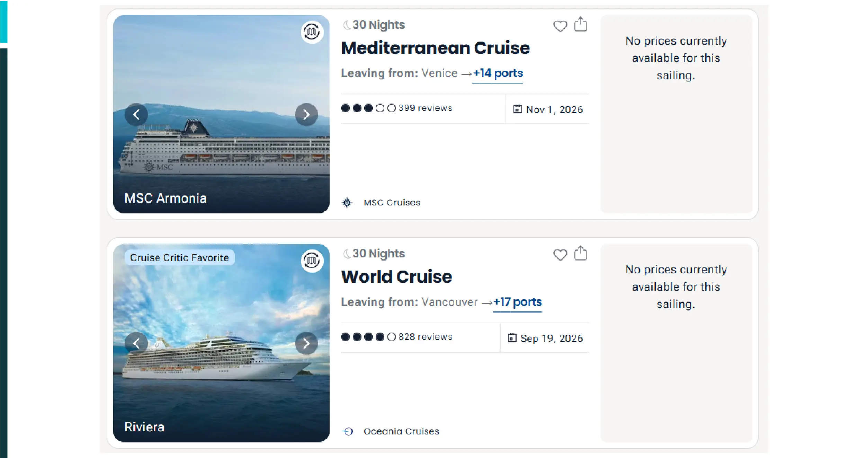Show previous photo of Riviera using back arrow
Viewport: 868px width, 458px height.
click(136, 343)
